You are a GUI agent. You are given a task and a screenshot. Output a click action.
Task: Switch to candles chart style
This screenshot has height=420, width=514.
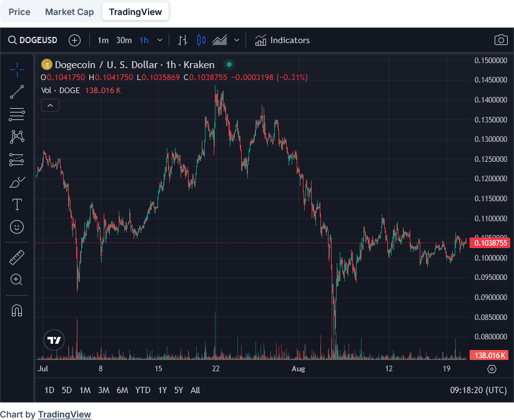coord(201,41)
